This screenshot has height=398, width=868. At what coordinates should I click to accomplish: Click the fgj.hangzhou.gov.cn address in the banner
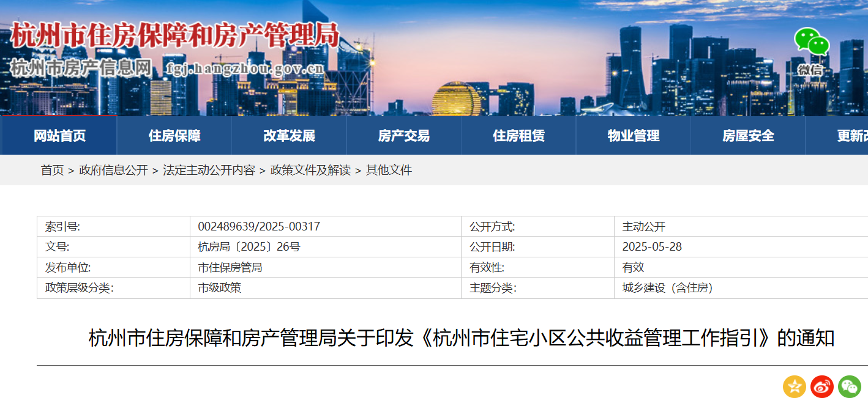[x=245, y=68]
